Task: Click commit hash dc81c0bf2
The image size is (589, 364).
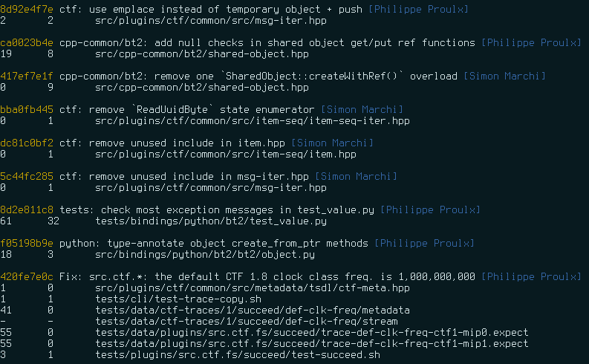Action: (x=27, y=143)
